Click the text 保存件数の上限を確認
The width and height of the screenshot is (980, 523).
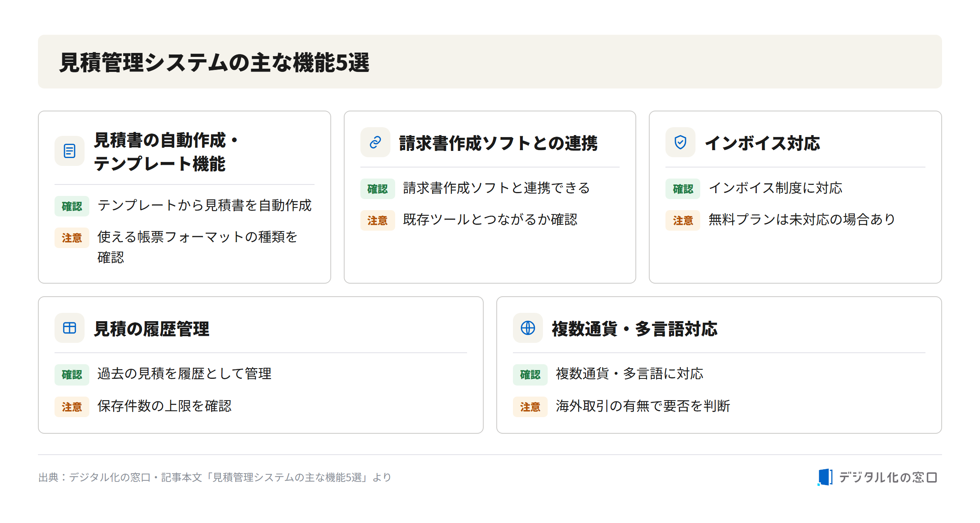[164, 406]
